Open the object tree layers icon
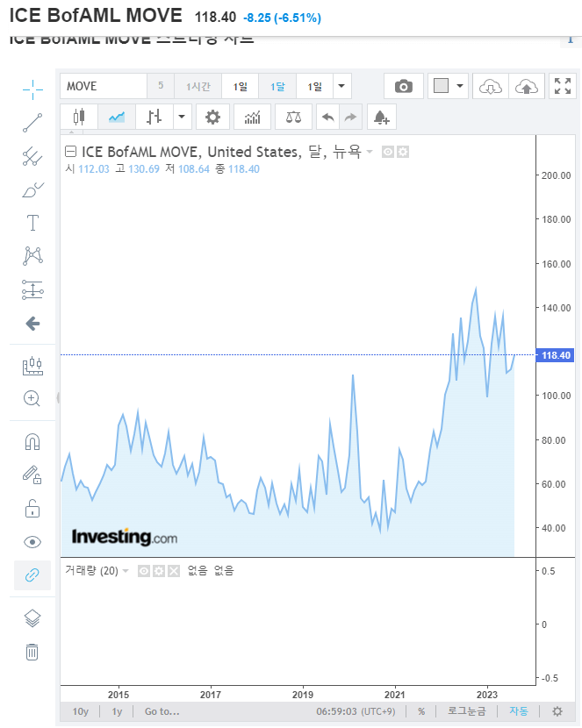 32,618
